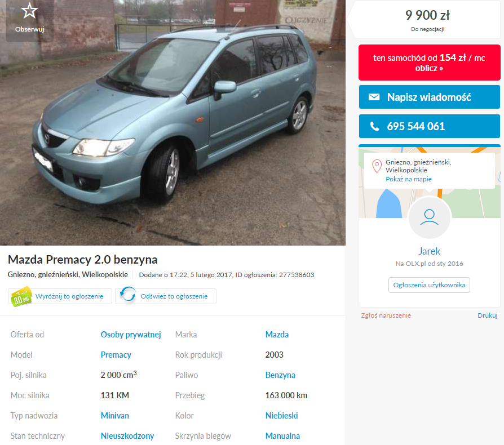Click the Obserwuj star icon
This screenshot has width=504, height=445.
[x=29, y=11]
